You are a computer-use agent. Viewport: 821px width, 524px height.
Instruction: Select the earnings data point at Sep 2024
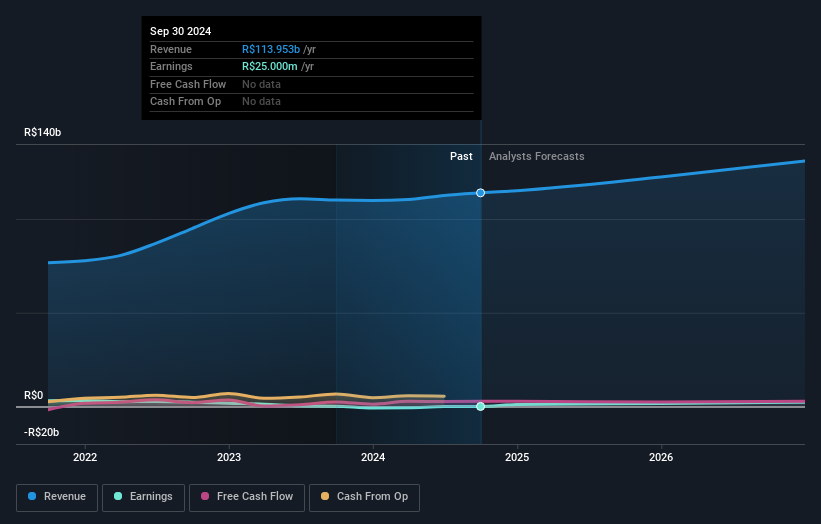pos(480,406)
